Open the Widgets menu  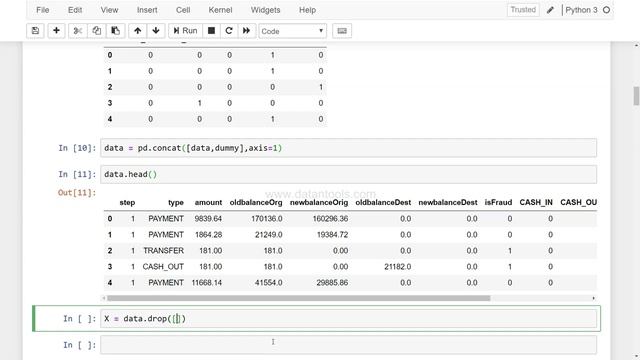pos(265,10)
